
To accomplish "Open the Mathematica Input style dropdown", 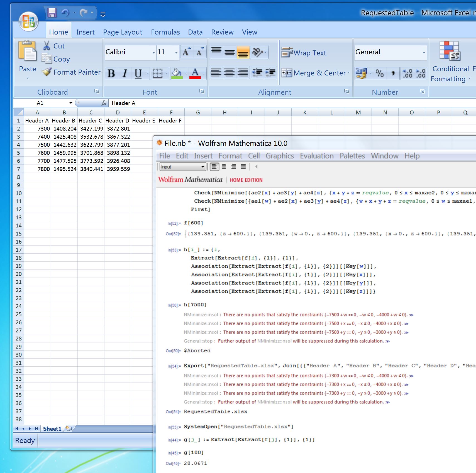I will pos(183,167).
